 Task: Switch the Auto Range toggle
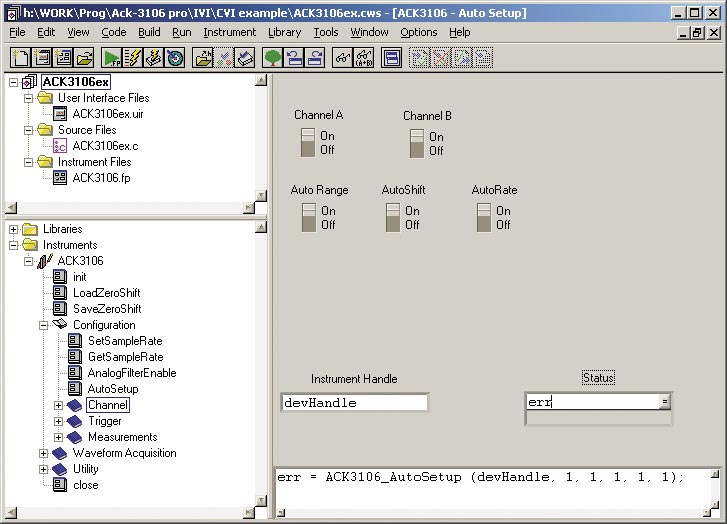pyautogui.click(x=309, y=217)
